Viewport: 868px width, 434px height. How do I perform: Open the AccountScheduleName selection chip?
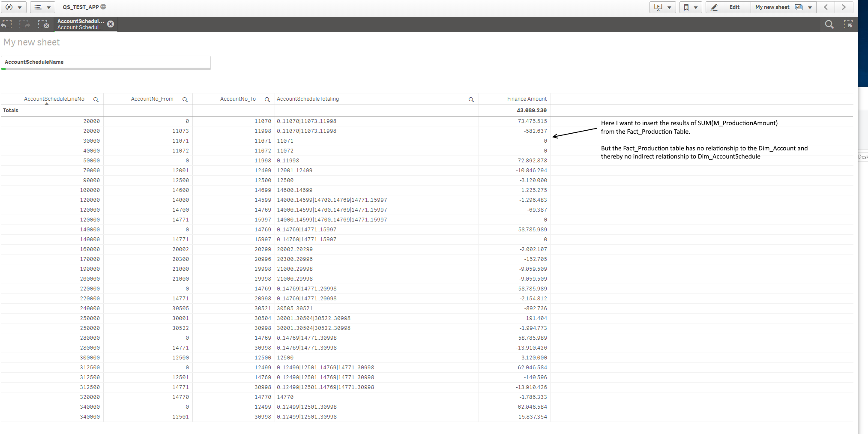point(81,24)
